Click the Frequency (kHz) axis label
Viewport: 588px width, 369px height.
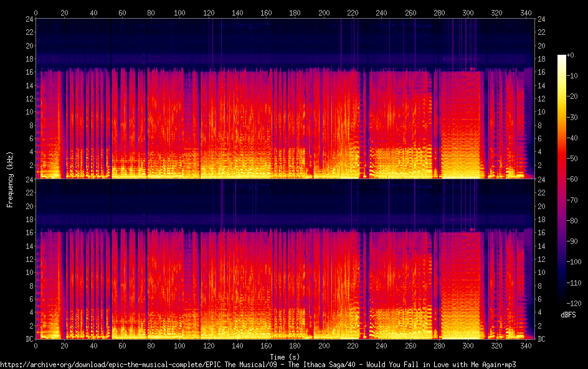(x=10, y=179)
